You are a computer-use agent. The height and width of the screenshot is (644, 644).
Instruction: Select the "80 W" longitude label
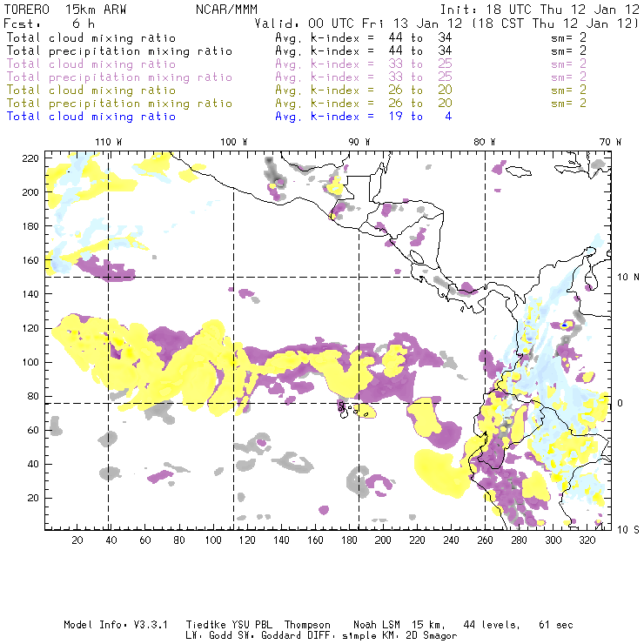pyautogui.click(x=485, y=142)
